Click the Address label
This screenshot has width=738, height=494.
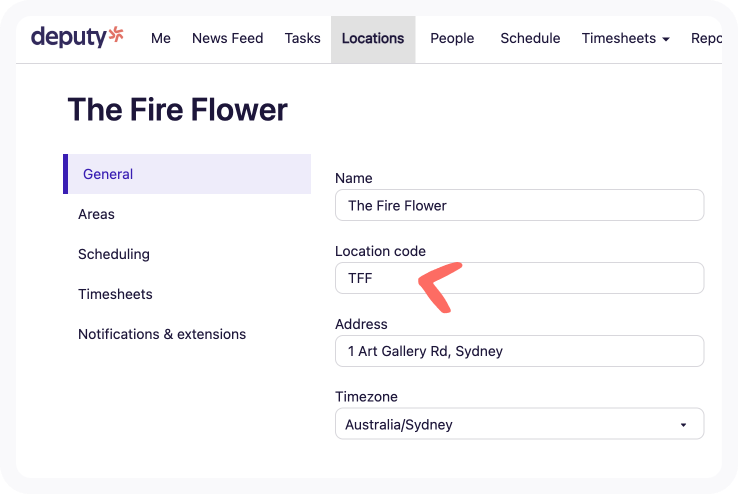pos(361,324)
